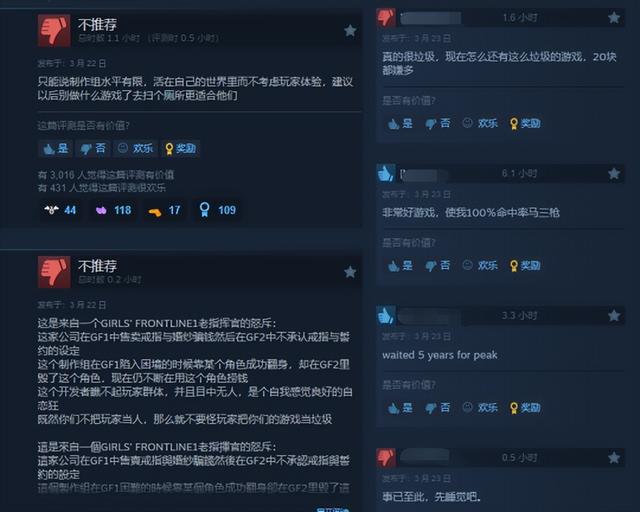Screen dimensions: 640x512
Task: Click the pointing hand award showing 17
Action: pos(164,210)
